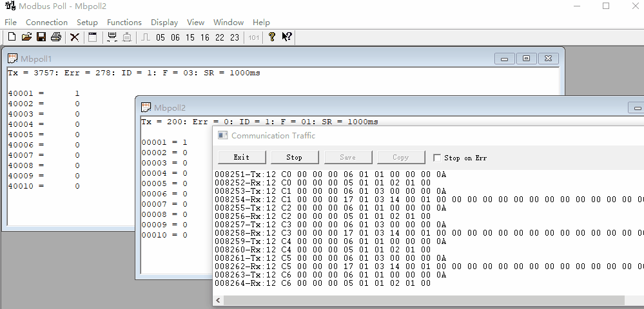Click the Mbpoll1 status line Tx = 3757

[x=134, y=73]
